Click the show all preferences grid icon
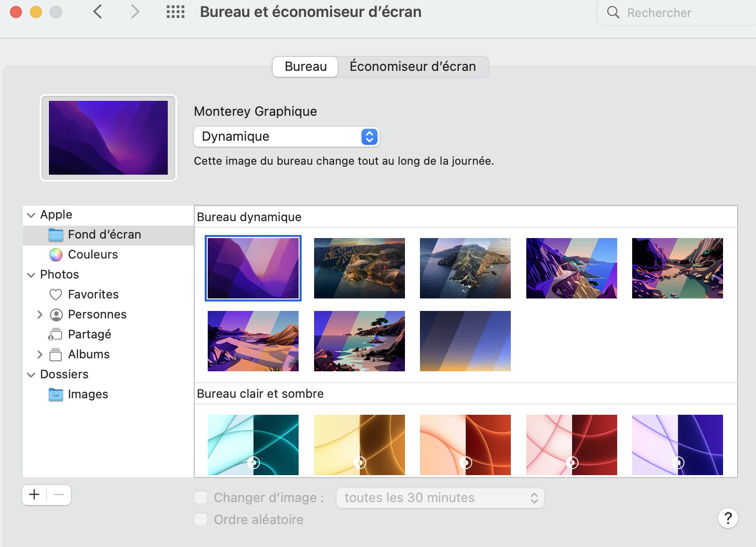 (175, 12)
